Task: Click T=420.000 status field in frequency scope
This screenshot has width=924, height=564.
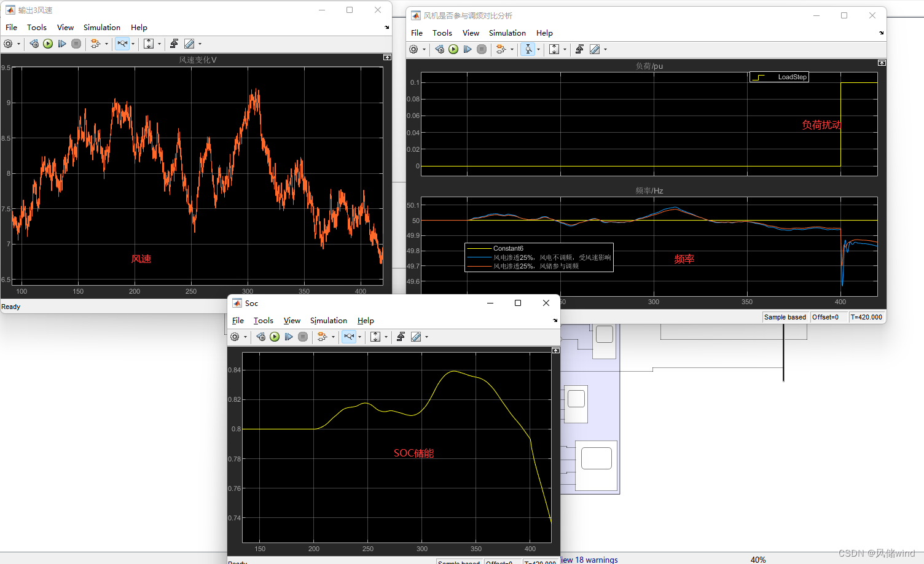Action: point(866,317)
